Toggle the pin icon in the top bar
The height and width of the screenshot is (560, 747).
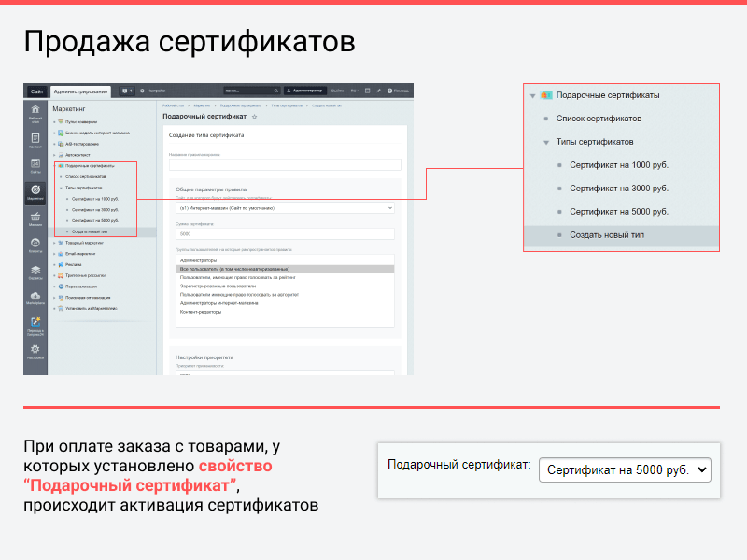pos(377,91)
